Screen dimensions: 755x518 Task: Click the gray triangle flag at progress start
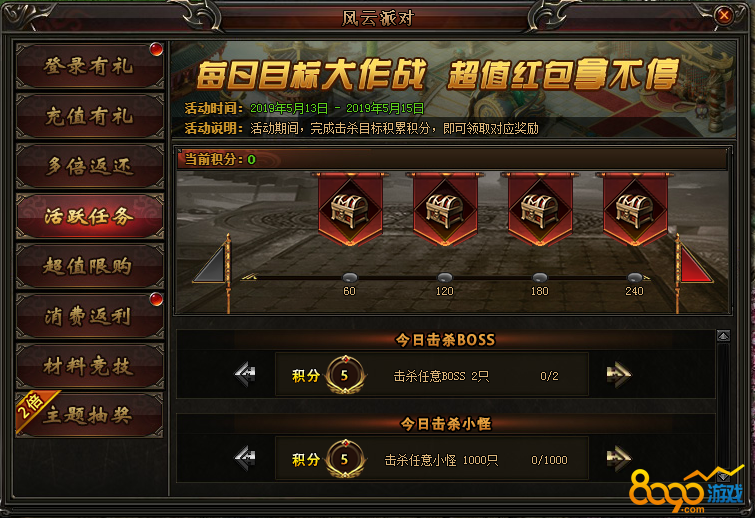(209, 264)
